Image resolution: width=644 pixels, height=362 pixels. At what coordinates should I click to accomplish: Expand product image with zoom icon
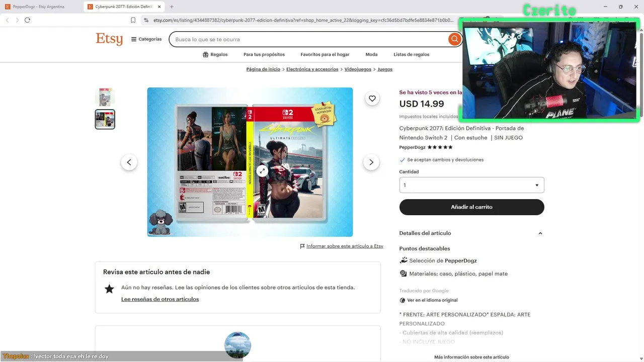tap(262, 171)
